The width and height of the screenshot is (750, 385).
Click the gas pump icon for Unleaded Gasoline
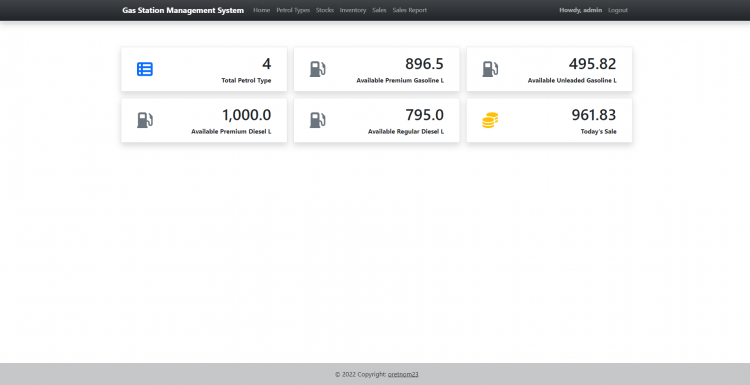tap(490, 69)
